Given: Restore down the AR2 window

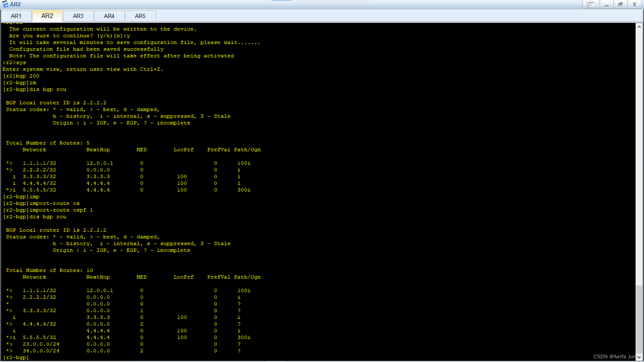Looking at the screenshot, I should point(620,4).
